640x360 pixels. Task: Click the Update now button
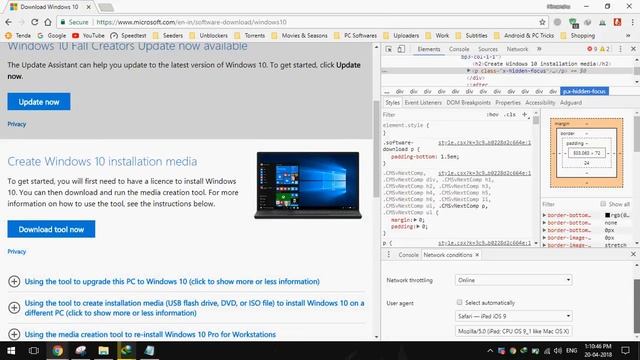pyautogui.click(x=39, y=102)
